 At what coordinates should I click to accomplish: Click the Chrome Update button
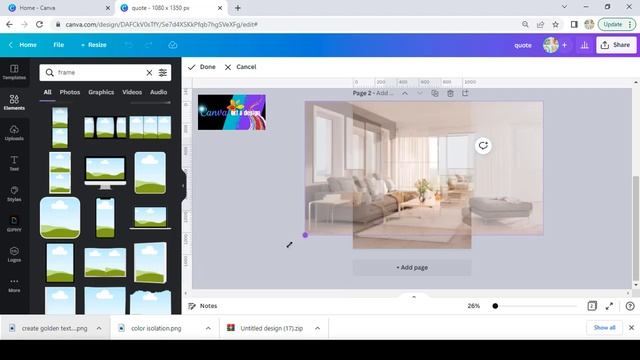coord(617,24)
